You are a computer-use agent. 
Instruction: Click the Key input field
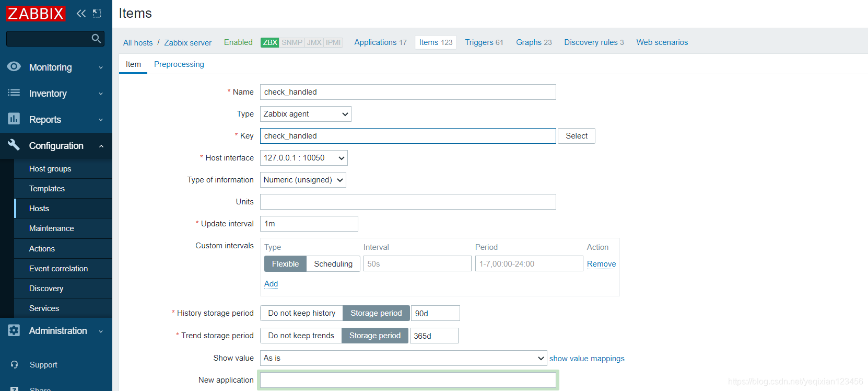tap(408, 136)
